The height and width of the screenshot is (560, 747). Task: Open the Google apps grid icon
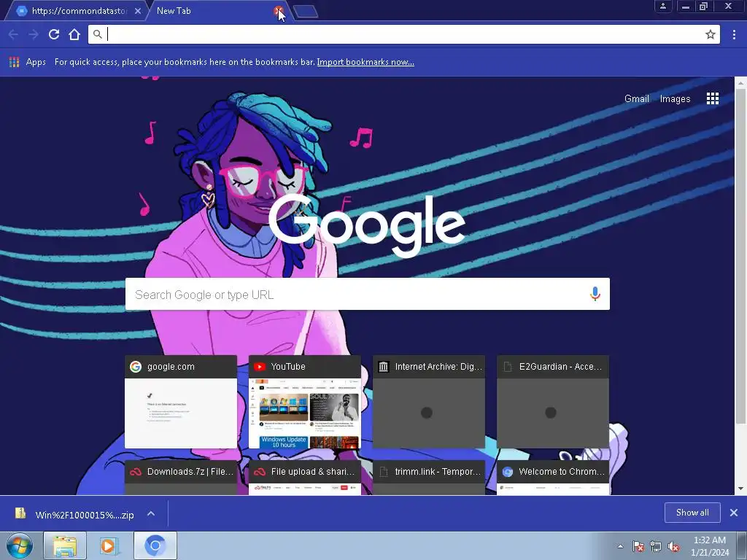713,98
